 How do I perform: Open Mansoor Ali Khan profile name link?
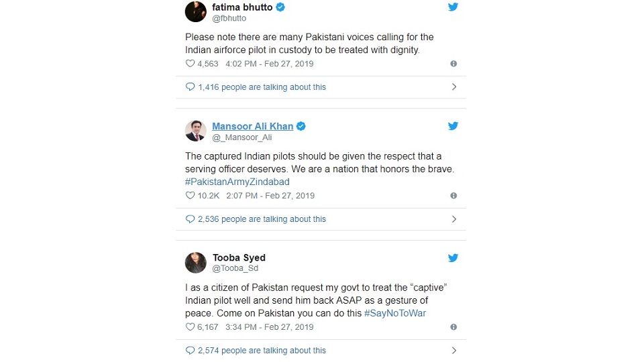coord(253,126)
